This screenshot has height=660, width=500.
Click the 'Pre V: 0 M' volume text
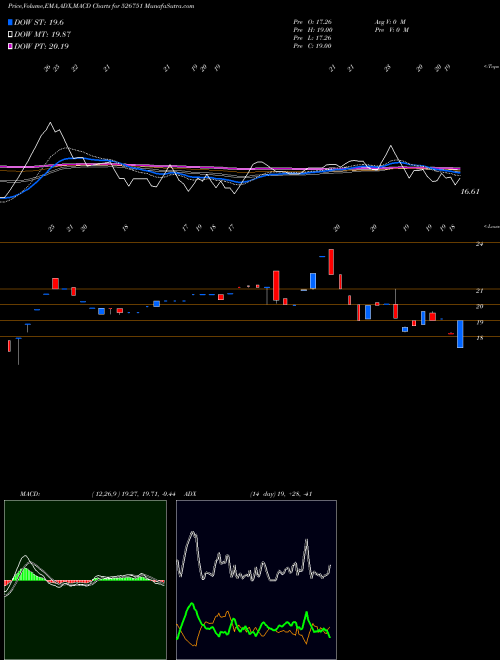pyautogui.click(x=391, y=30)
